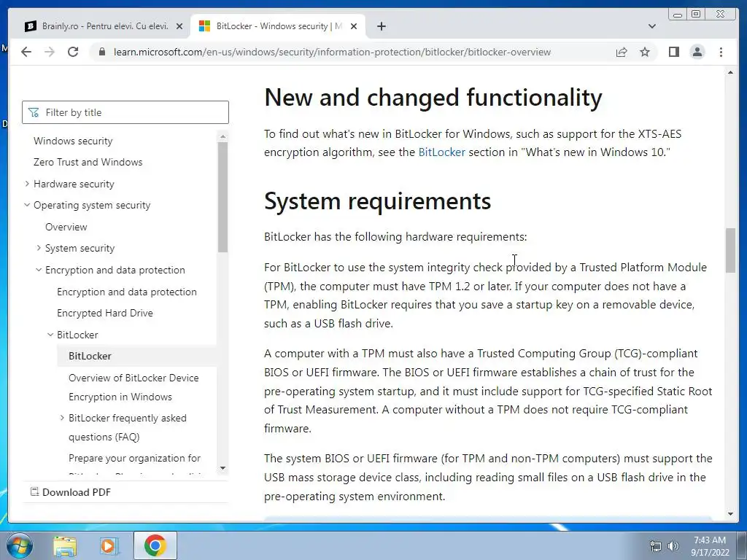747x560 pixels.
Task: Close the BitLocker tab
Action: (354, 26)
